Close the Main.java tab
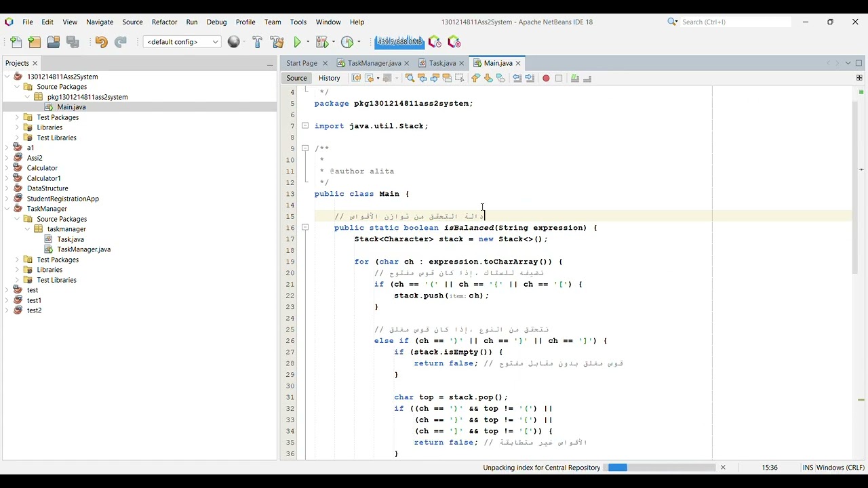The image size is (868, 488). pos(518,63)
